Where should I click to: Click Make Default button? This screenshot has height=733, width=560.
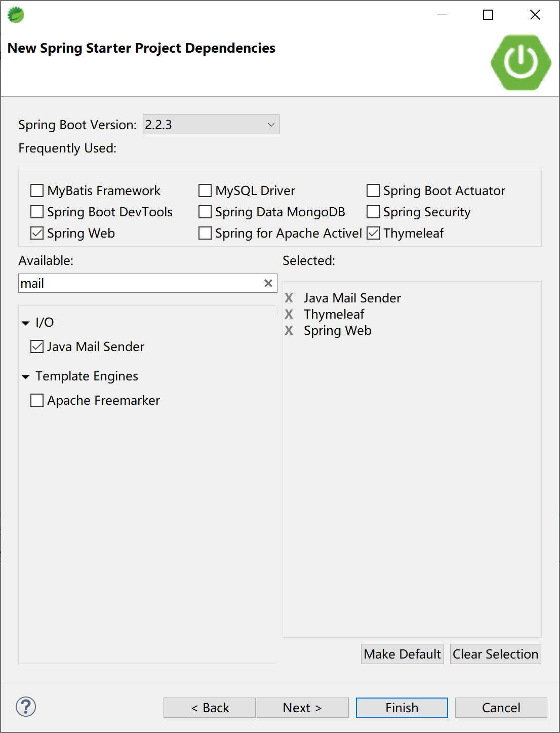pos(402,654)
